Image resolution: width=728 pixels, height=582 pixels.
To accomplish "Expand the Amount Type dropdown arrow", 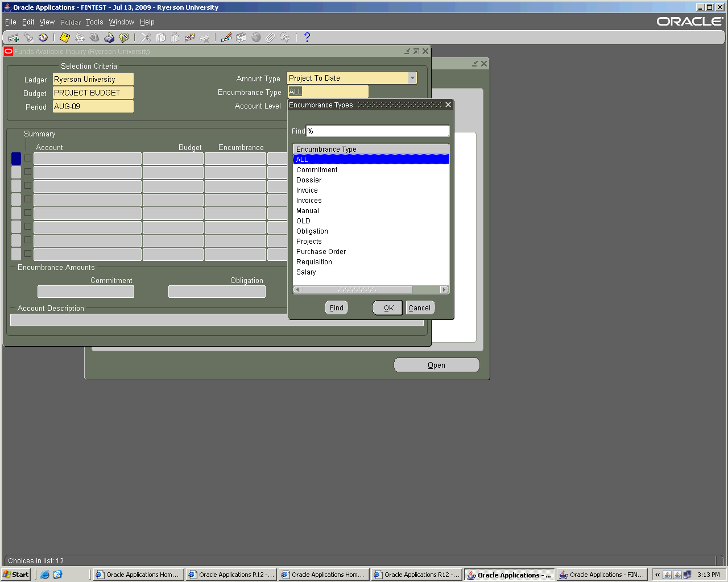I will 412,78.
